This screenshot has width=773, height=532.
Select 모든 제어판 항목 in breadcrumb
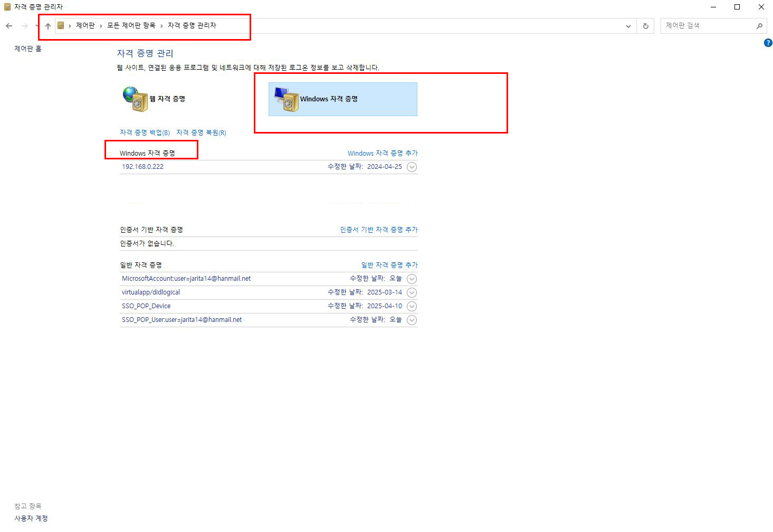(131, 25)
